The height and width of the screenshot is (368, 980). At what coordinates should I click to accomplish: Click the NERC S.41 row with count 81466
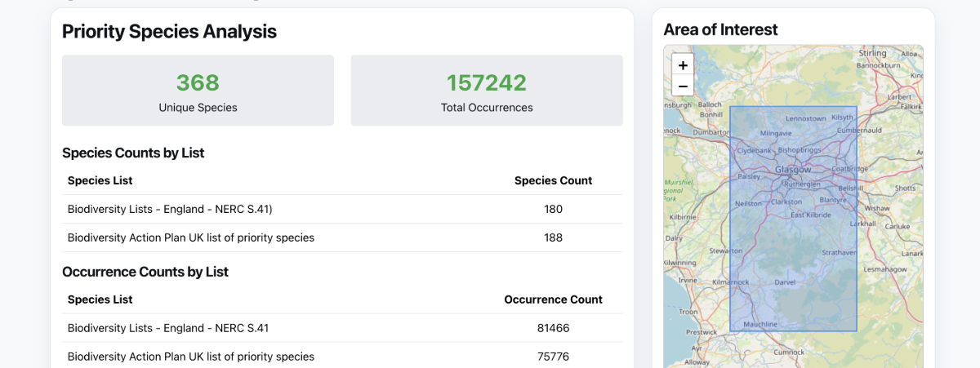(342, 328)
